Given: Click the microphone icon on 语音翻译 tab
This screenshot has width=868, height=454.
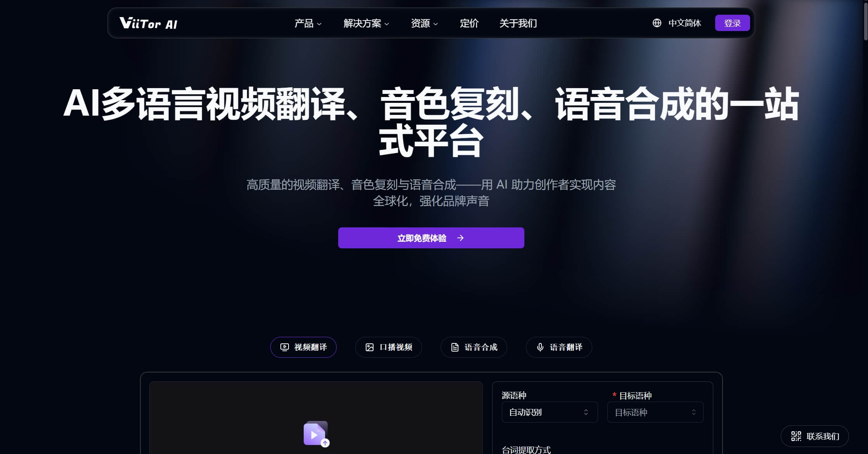Looking at the screenshot, I should pyautogui.click(x=540, y=347).
